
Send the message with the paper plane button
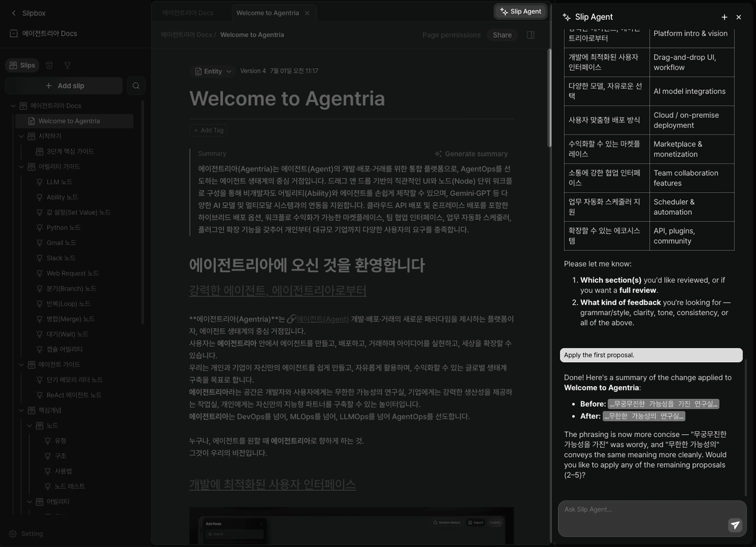click(x=735, y=525)
